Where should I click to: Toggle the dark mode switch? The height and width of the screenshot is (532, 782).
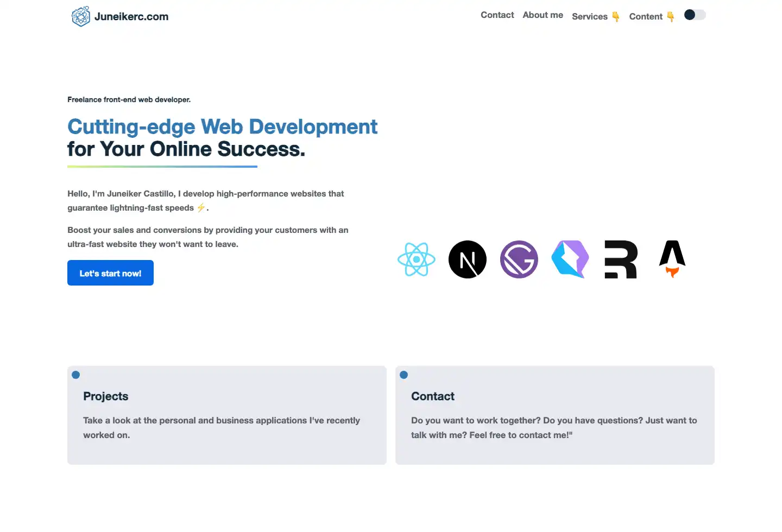point(695,15)
